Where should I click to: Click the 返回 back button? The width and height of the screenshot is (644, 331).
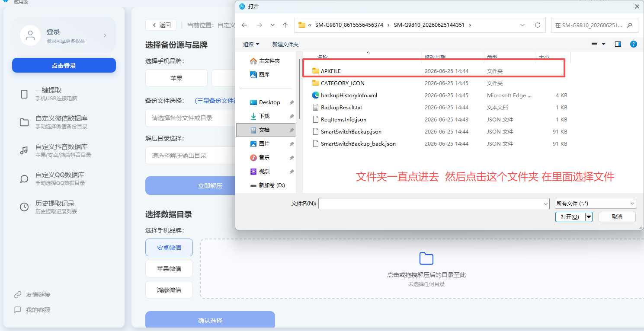tap(161, 25)
